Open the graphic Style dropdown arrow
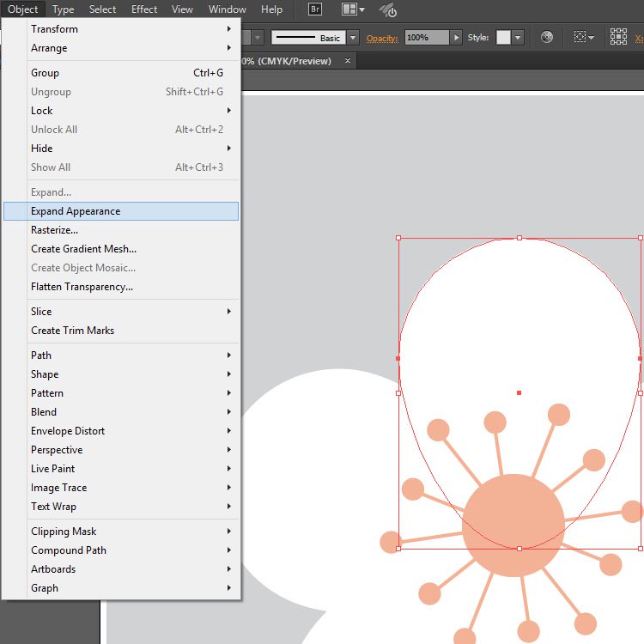Screen dimensions: 644x644 tap(518, 38)
